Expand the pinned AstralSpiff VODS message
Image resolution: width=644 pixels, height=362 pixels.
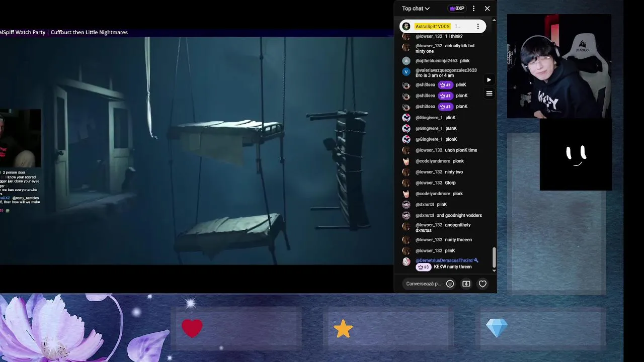[x=443, y=27]
